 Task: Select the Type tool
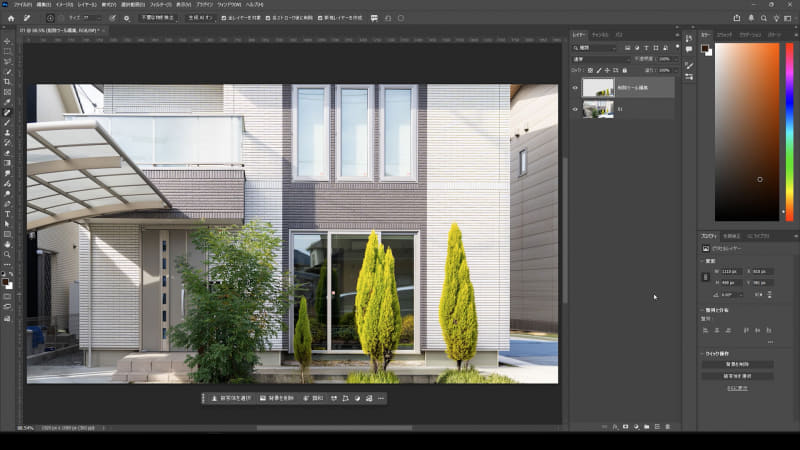pyautogui.click(x=7, y=214)
